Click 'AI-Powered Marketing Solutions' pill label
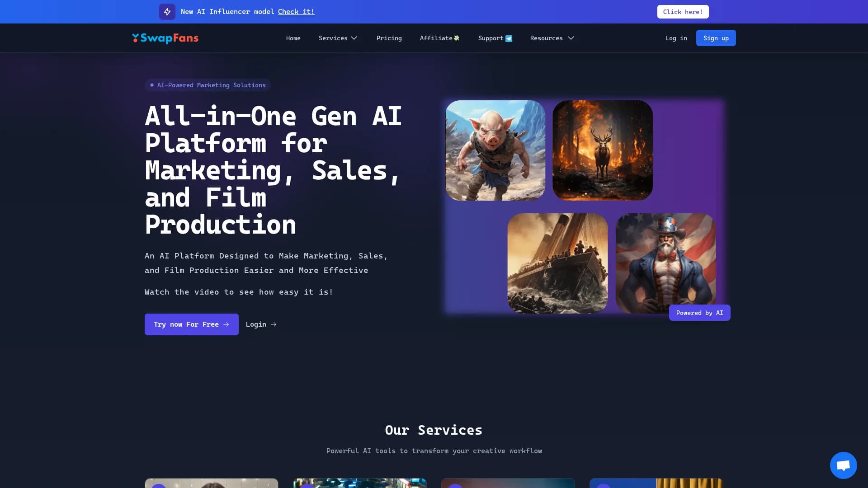The height and width of the screenshot is (488, 868). coord(208,85)
